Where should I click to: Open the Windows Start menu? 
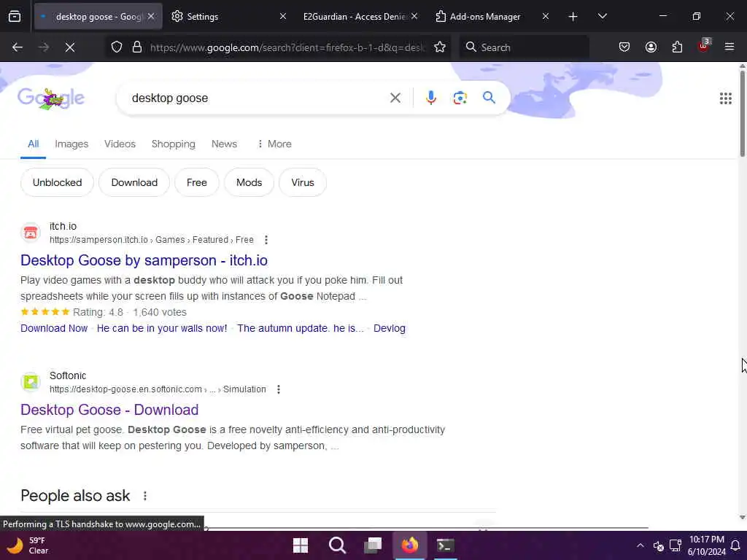point(301,545)
